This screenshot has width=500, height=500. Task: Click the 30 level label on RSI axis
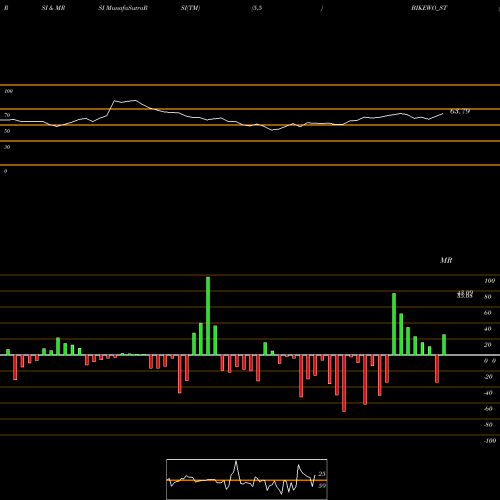pyautogui.click(x=7, y=147)
